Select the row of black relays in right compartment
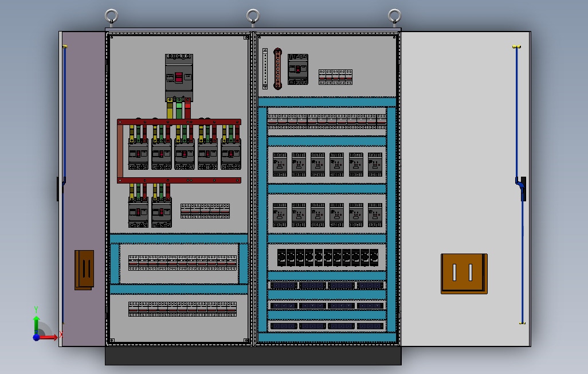 pyautogui.click(x=328, y=258)
